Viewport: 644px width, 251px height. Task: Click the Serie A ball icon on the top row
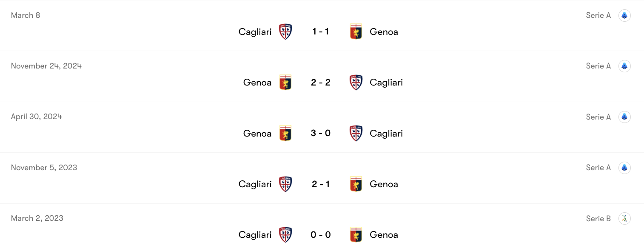coord(624,15)
